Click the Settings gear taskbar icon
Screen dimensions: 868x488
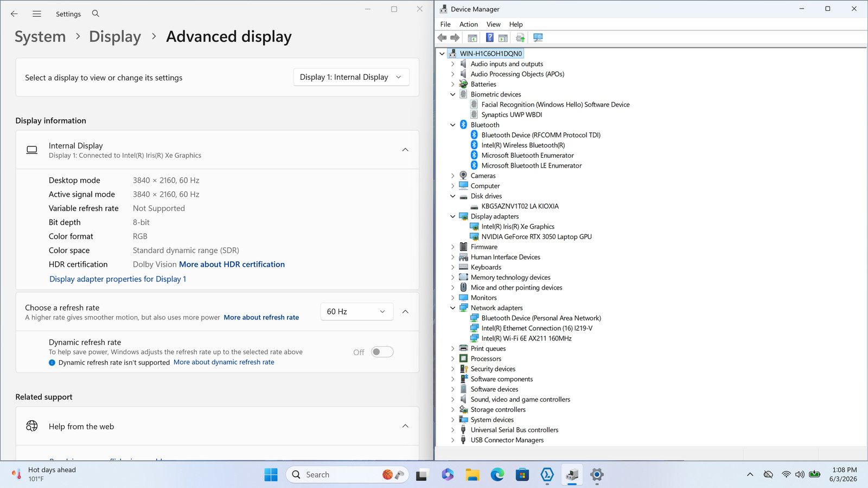point(597,475)
